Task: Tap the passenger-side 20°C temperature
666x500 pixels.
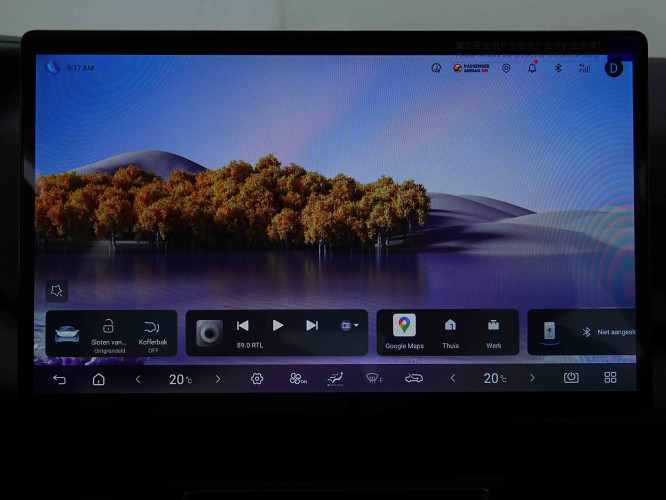Action: click(495, 378)
